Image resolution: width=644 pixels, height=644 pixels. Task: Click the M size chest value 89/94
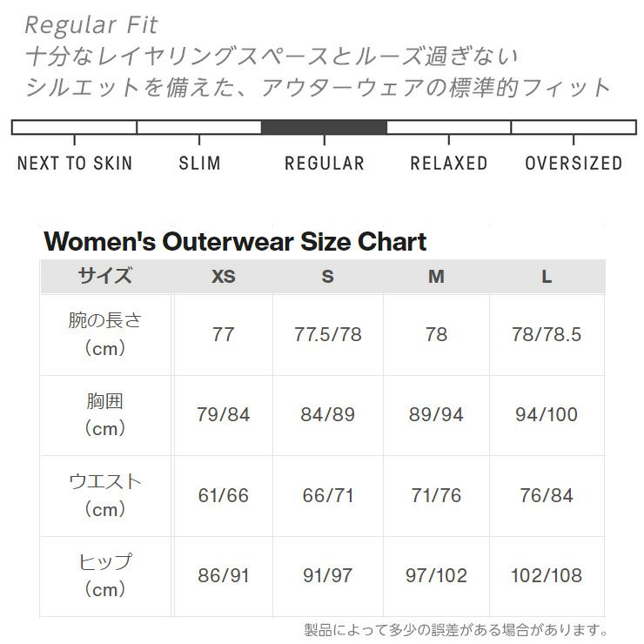pos(436,414)
